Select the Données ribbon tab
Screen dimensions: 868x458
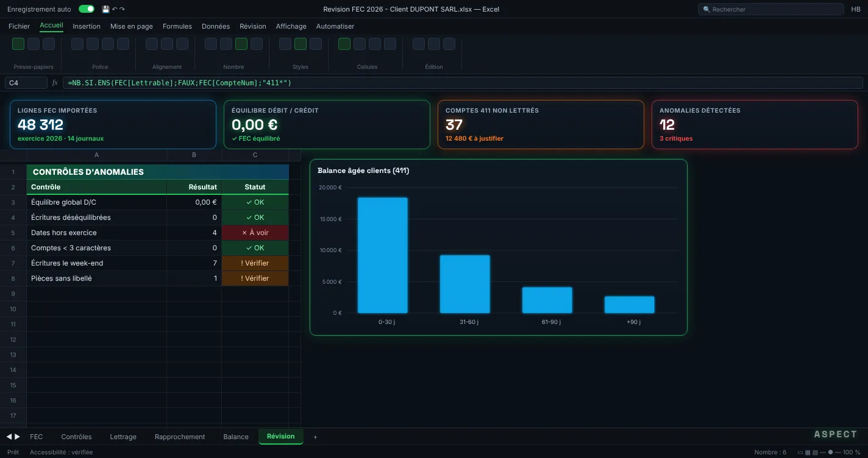pos(216,26)
